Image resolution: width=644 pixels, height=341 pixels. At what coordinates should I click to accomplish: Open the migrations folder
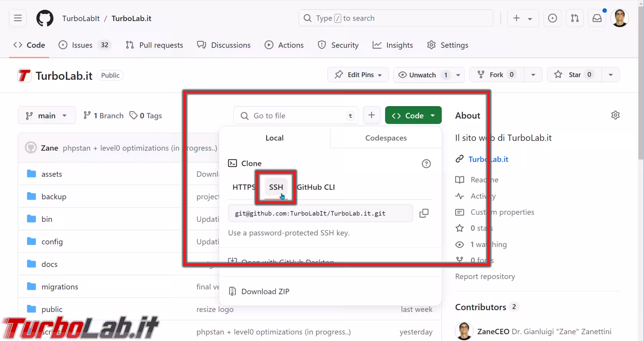(x=60, y=287)
